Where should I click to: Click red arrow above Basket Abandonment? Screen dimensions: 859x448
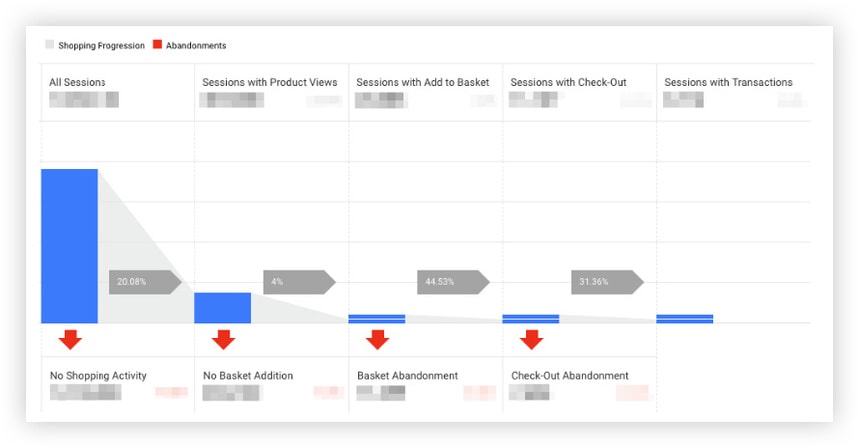coord(377,340)
